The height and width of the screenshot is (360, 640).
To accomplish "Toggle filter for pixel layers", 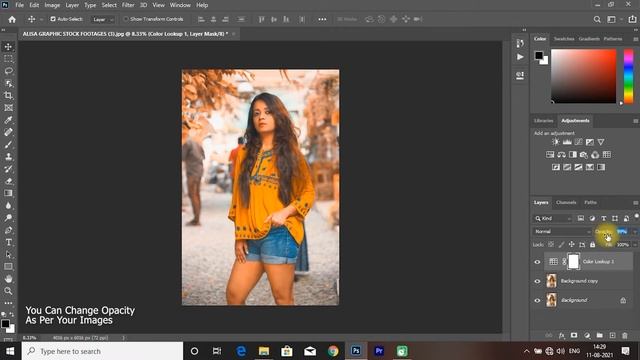I will 581,219.
